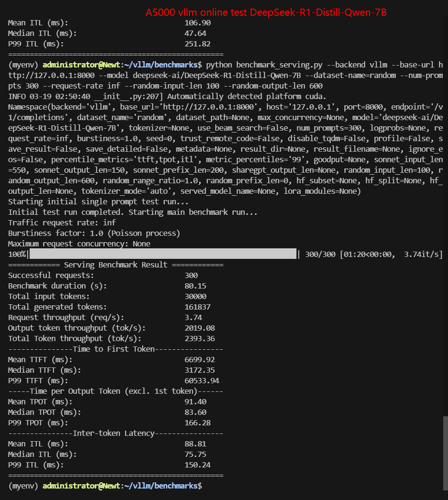Image resolution: width=448 pixels, height=500 pixels.
Task: Click the terminal scrollbar thumb on right edge
Action: tap(446, 453)
